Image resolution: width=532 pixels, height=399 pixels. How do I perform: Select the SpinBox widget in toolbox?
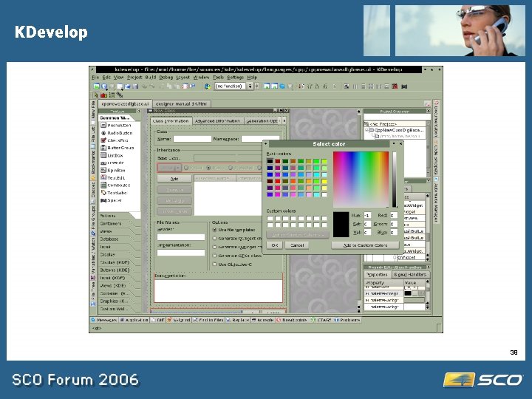click(113, 171)
